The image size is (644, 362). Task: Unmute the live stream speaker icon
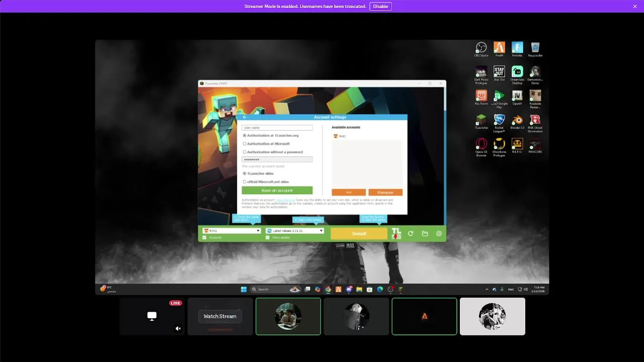(178, 328)
